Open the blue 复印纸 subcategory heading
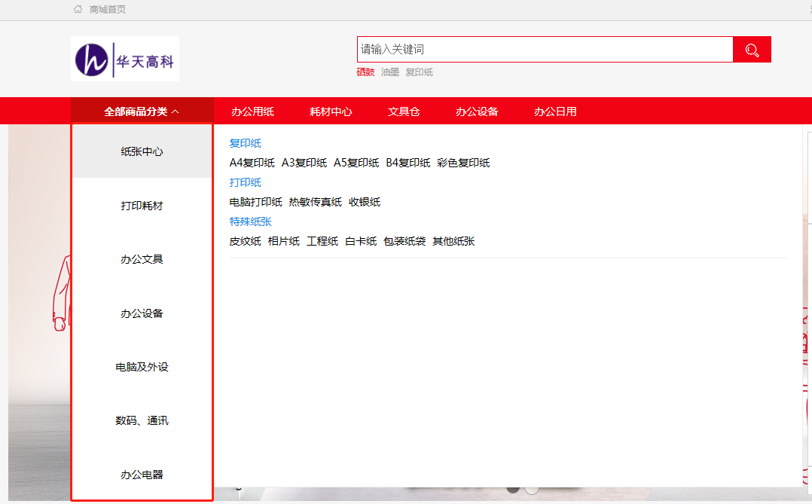Viewport: 812px width, 504px height. 246,143
